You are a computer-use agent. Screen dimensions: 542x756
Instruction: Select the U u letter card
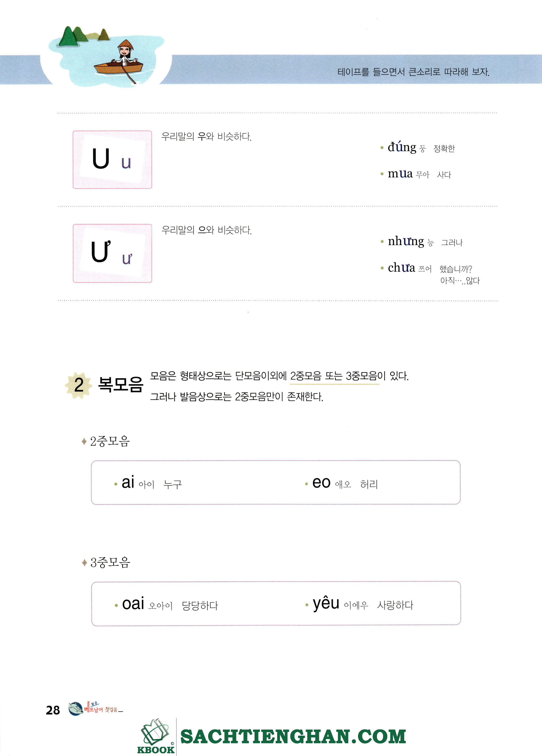coord(112,160)
